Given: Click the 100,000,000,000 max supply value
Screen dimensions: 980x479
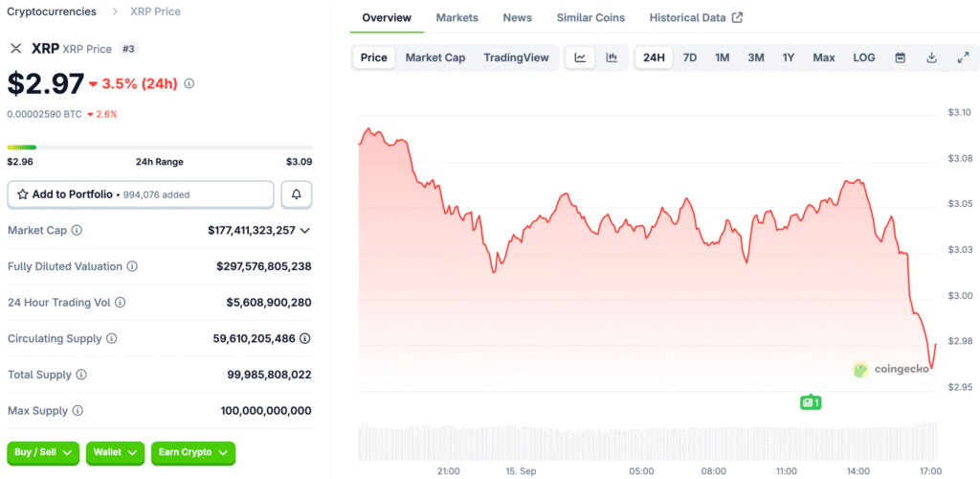Looking at the screenshot, I should pyautogui.click(x=266, y=411).
